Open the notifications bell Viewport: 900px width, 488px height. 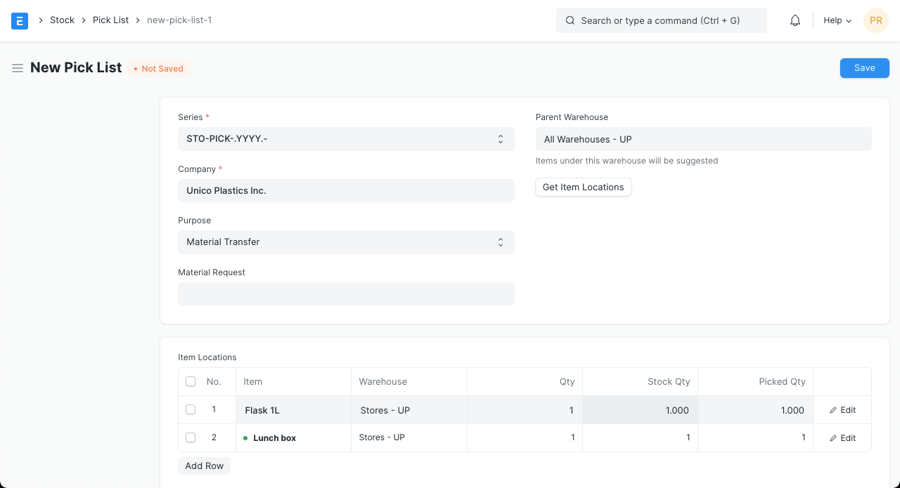point(795,20)
